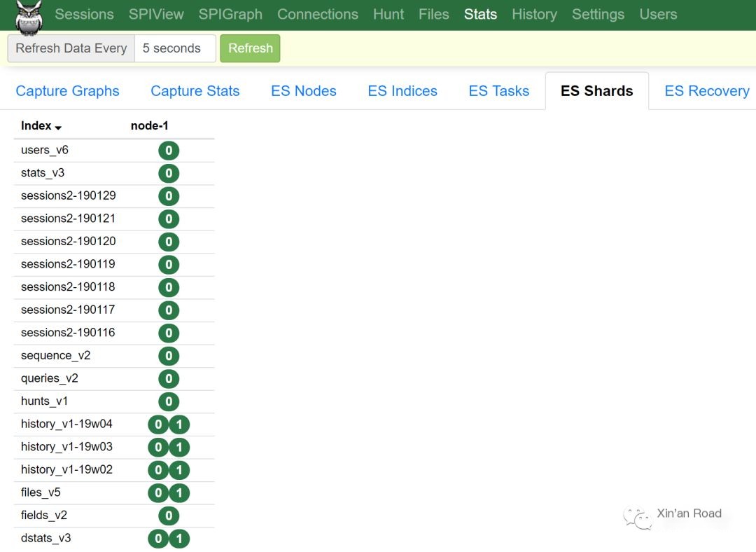This screenshot has height=552, width=756.
Task: Select the ES Shards tab
Action: [x=597, y=90]
